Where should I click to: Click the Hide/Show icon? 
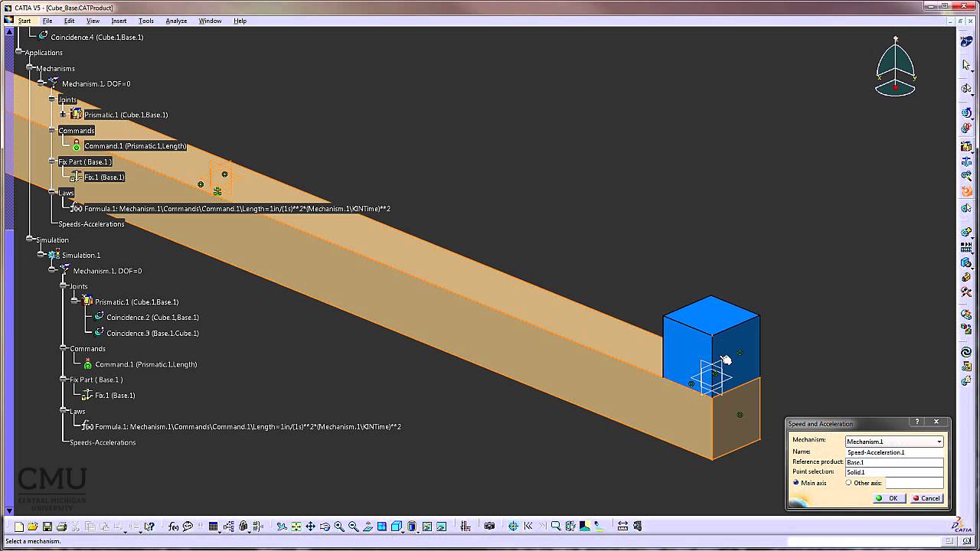(427, 527)
